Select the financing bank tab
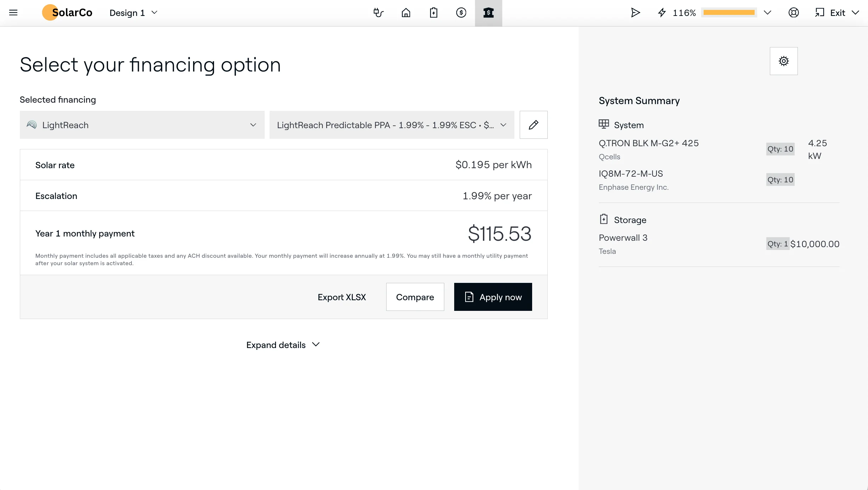868x490 pixels. click(489, 13)
